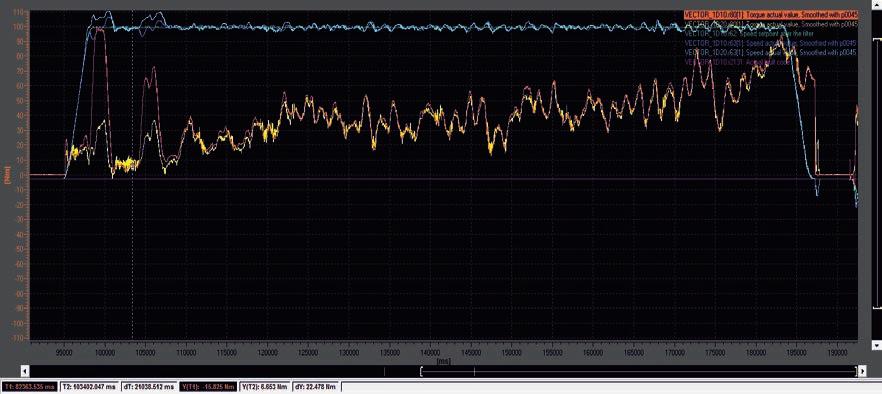Screen dimensions: 882x394
Task: Click the horizontal scrollbar left arrow
Action: pos(24,371)
